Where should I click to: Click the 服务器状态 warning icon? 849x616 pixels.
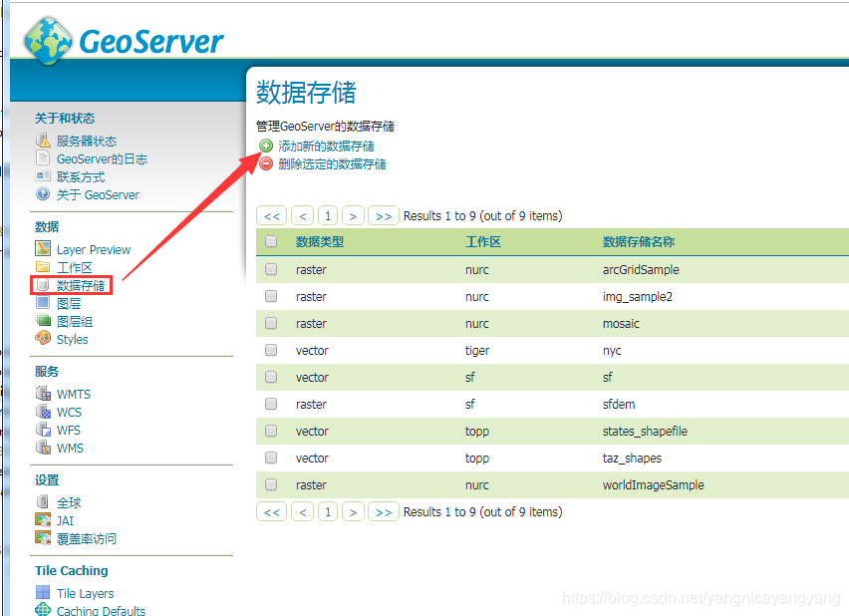(43, 141)
